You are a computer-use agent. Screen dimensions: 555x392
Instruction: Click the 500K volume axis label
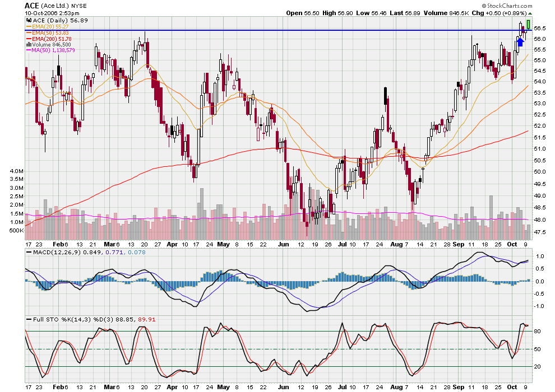click(x=16, y=231)
